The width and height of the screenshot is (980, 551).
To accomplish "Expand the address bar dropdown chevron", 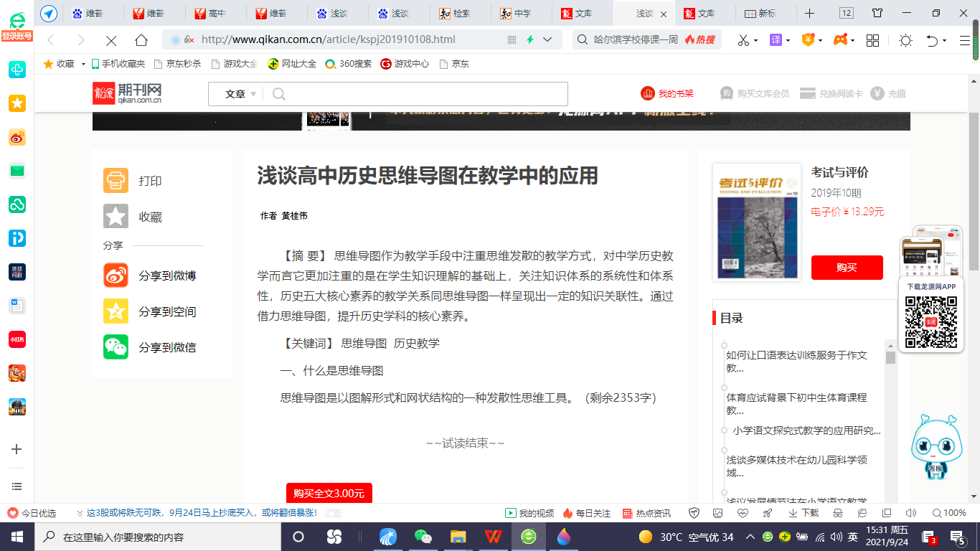I will (547, 39).
